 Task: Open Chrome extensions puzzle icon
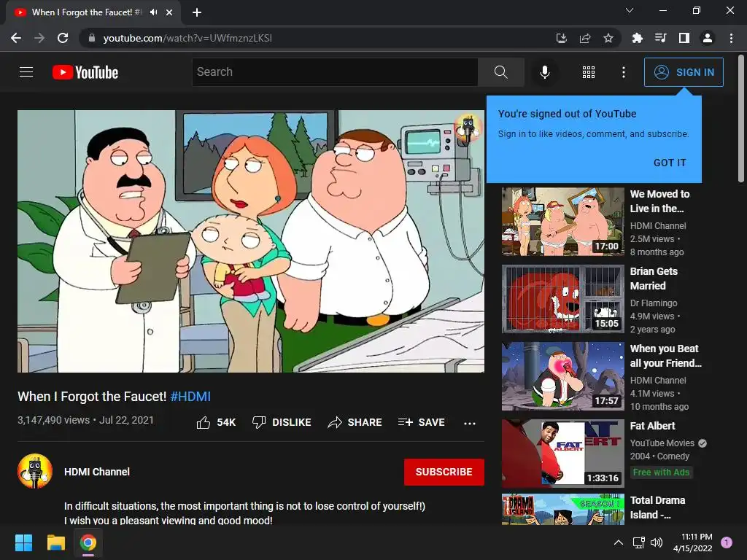click(x=638, y=38)
